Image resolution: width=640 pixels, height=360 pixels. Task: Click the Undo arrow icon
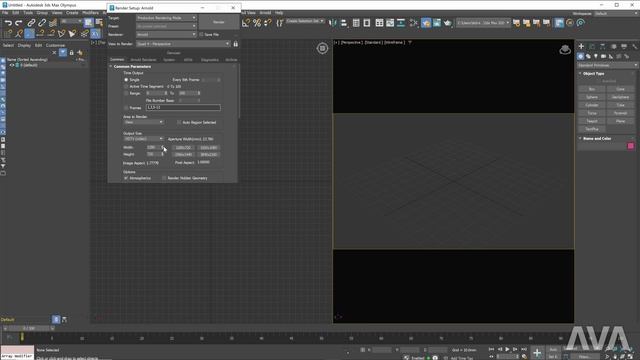9,23
